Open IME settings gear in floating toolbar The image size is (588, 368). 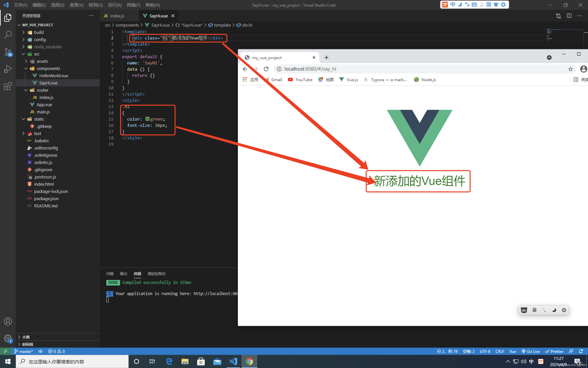(x=564, y=310)
